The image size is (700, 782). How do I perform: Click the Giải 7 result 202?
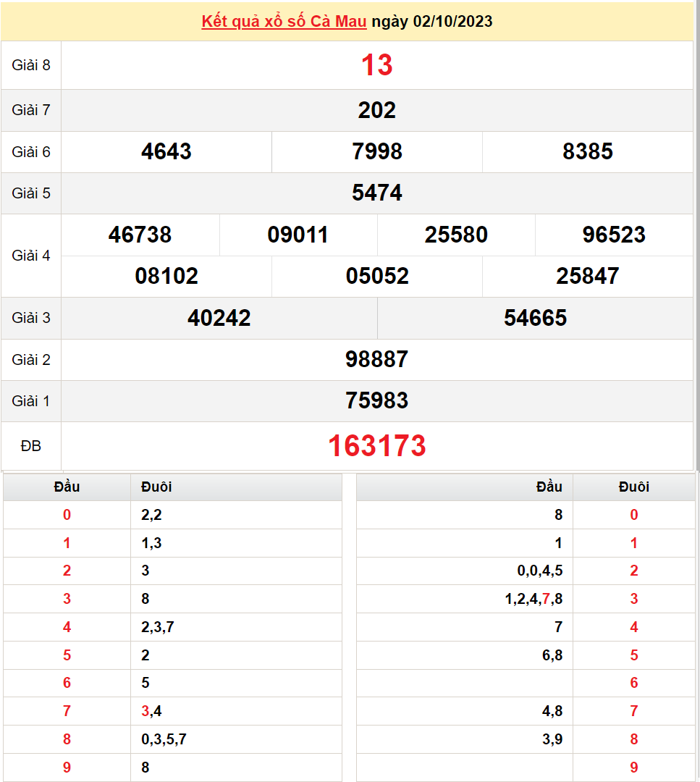pyautogui.click(x=376, y=110)
